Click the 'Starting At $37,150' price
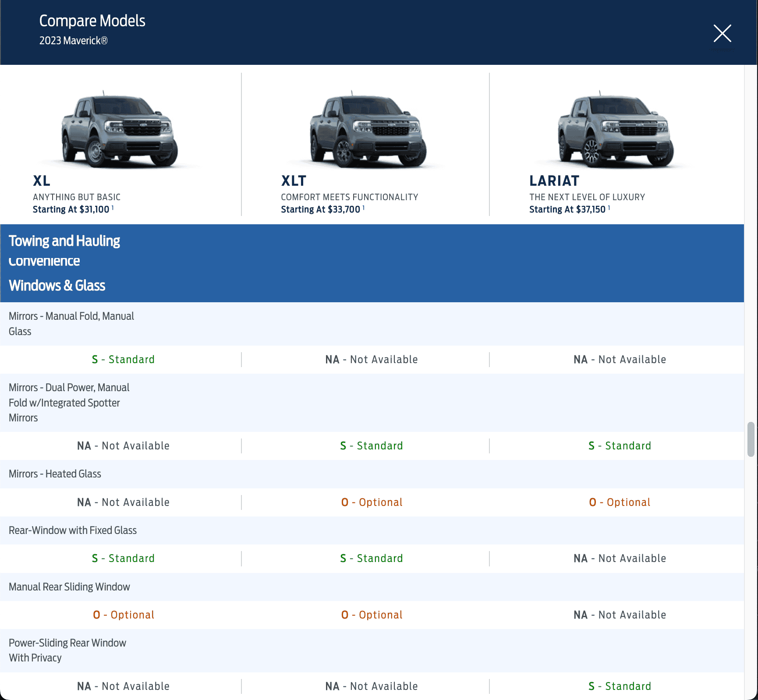 coord(567,209)
